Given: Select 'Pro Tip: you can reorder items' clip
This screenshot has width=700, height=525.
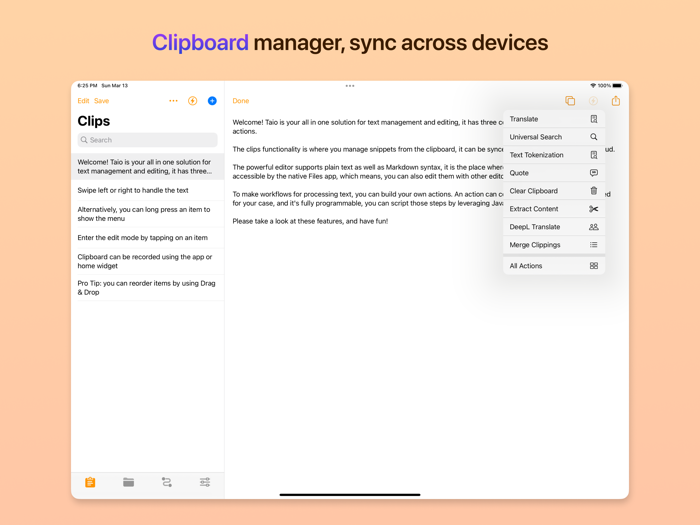Looking at the screenshot, I should (147, 288).
